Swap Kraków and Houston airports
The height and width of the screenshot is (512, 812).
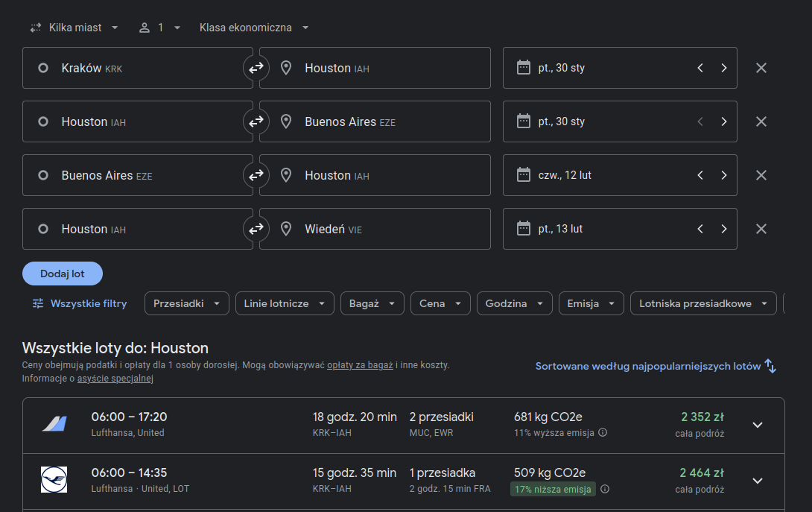tap(256, 68)
